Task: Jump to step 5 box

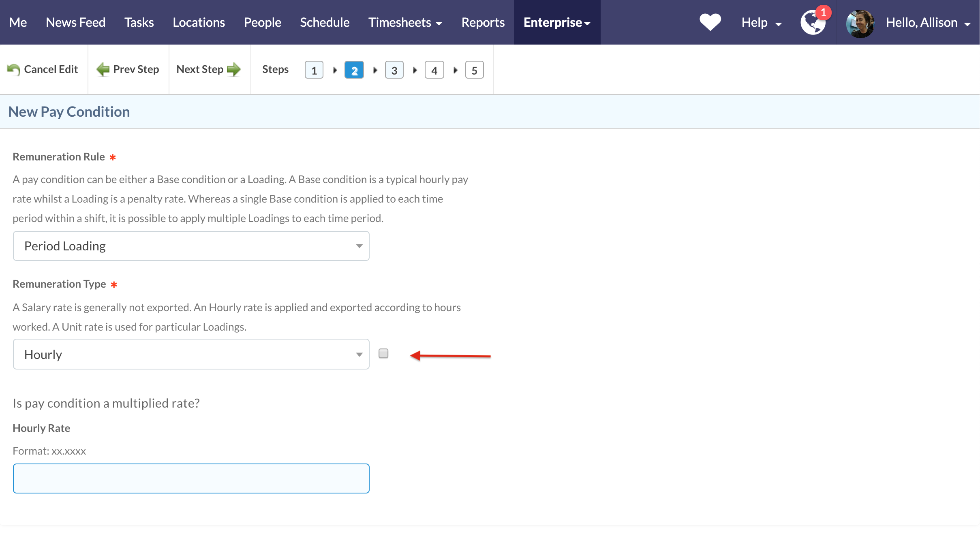Action: point(474,70)
